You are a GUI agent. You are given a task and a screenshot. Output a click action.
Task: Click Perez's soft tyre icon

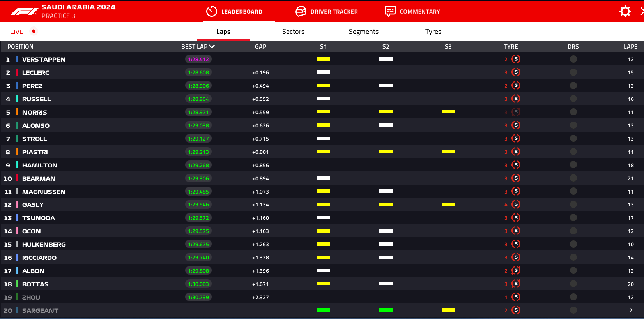tap(516, 86)
